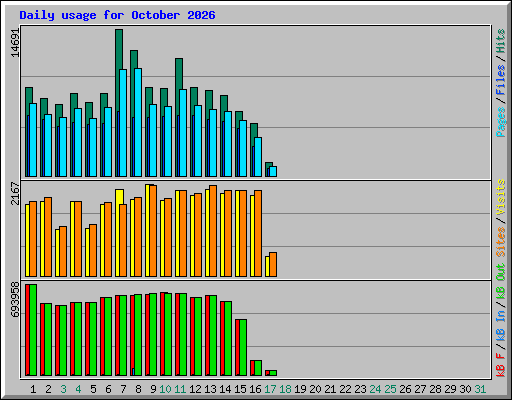This screenshot has height=400, width=512.
Task: Click day 26 on the x-axis
Action: (405, 389)
